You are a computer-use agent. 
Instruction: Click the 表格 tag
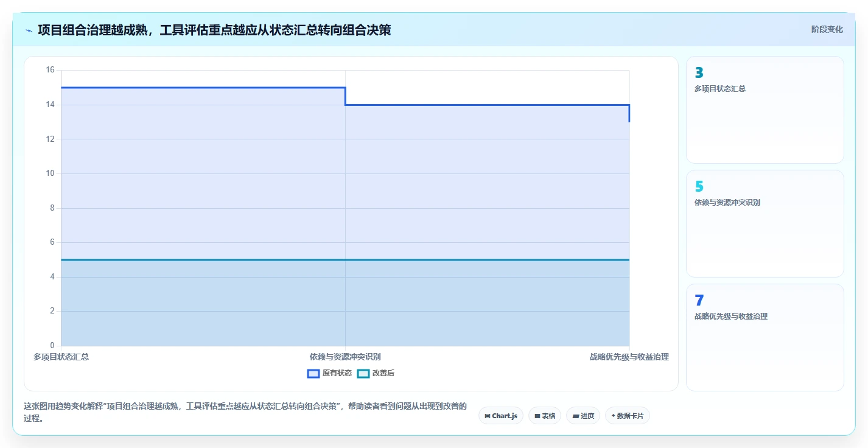coord(545,416)
